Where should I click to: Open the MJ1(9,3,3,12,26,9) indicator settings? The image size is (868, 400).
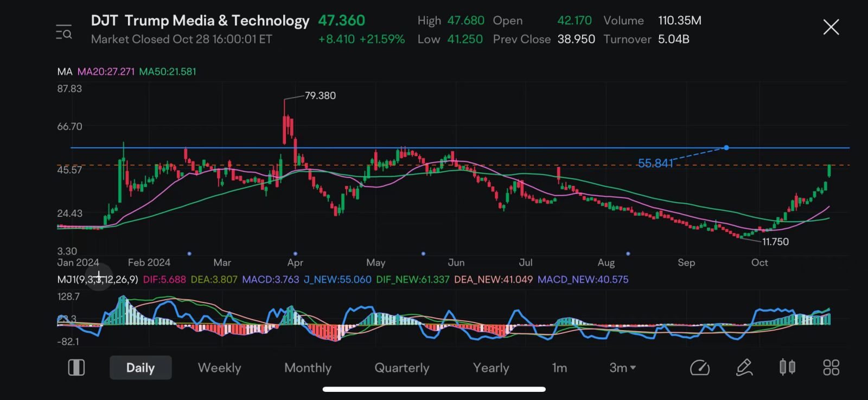(x=98, y=280)
